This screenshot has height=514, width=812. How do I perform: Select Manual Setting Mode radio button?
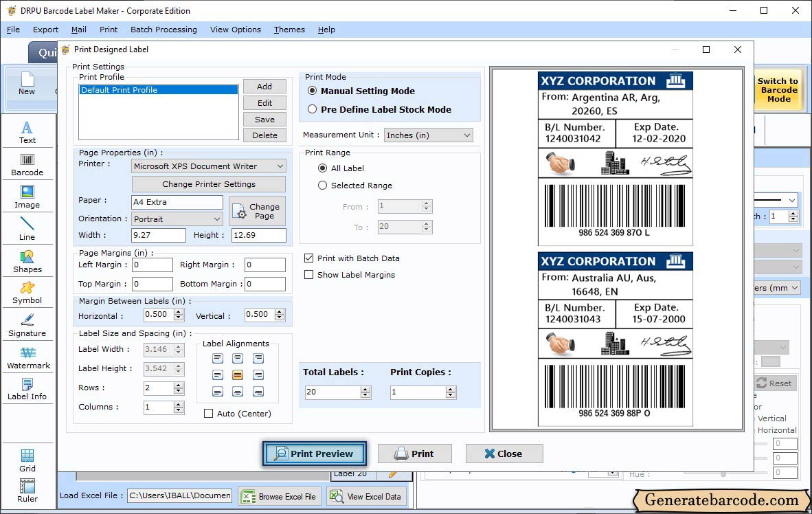[313, 91]
